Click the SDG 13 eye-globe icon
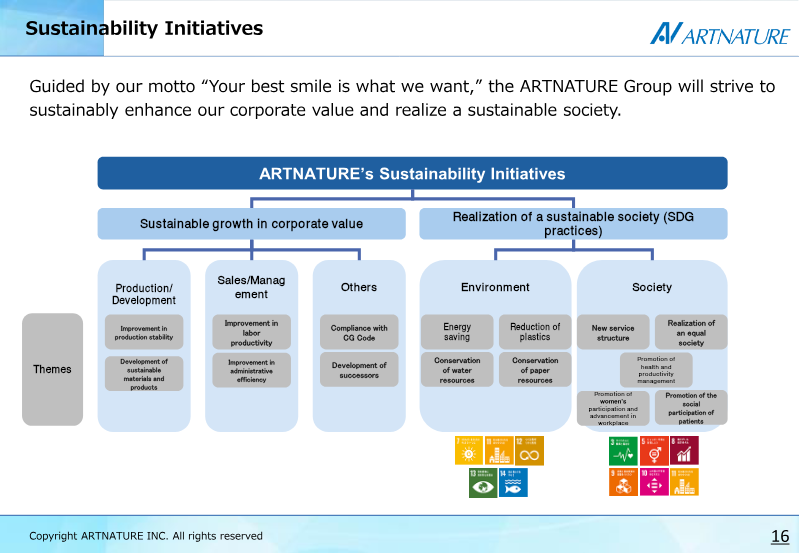The height and width of the screenshot is (553, 799). [483, 482]
